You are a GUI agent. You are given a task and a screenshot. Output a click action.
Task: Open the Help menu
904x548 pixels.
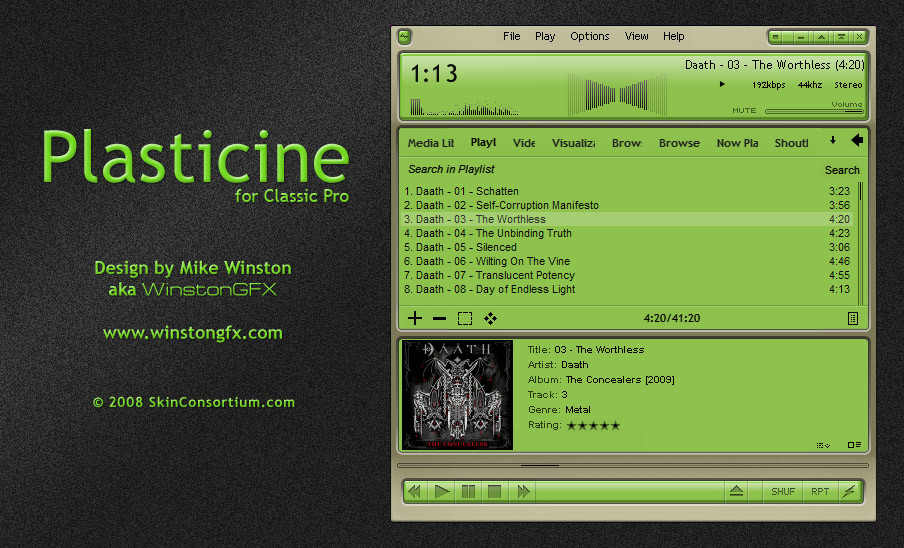point(673,36)
